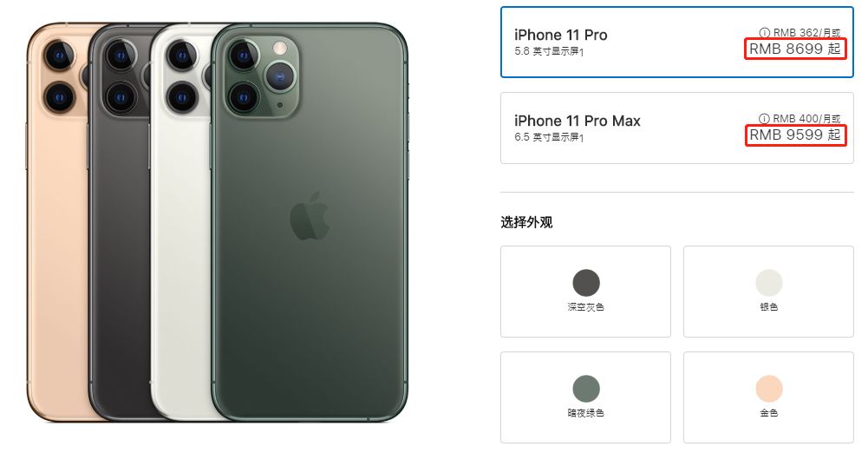Click the silver iPhone image
Image resolution: width=868 pixels, height=453 pixels.
tap(181, 221)
